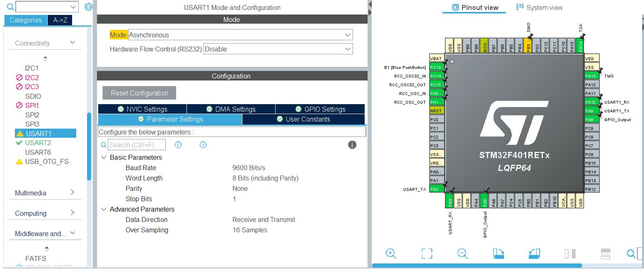Click pin PA9 labeled USART1_TX
The height and width of the screenshot is (273, 644).
(x=590, y=110)
